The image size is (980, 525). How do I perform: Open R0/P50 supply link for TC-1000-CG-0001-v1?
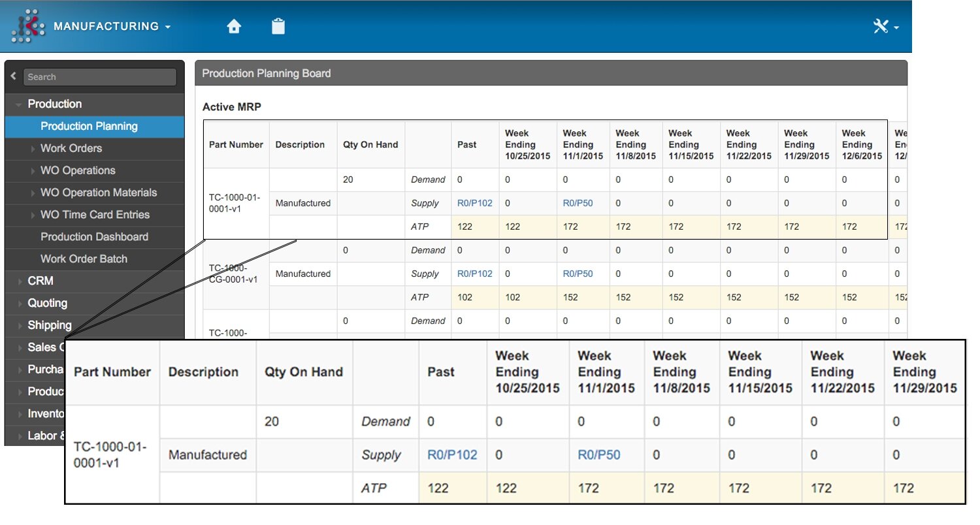pos(578,274)
